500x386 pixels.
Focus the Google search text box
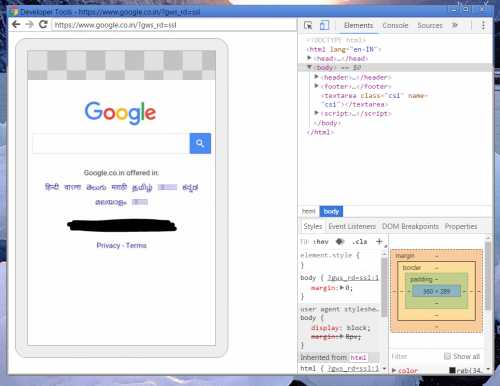tap(111, 143)
